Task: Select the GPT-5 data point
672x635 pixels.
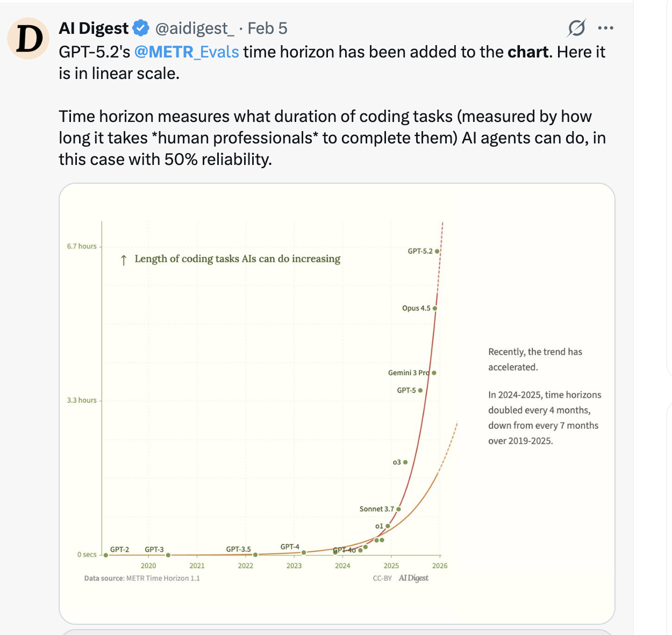Action: coord(420,391)
